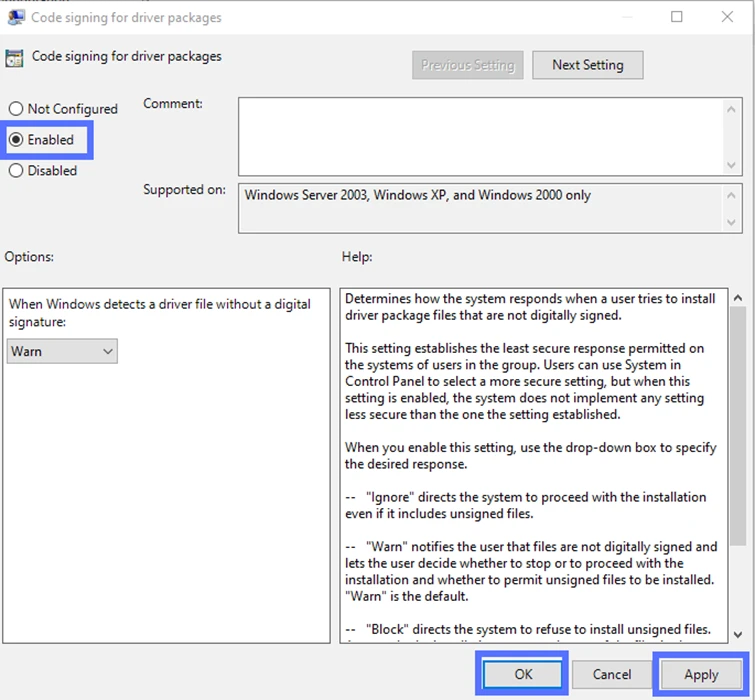Click the policy icon in the title bar
Viewport: 755px width, 700px height.
[16, 17]
